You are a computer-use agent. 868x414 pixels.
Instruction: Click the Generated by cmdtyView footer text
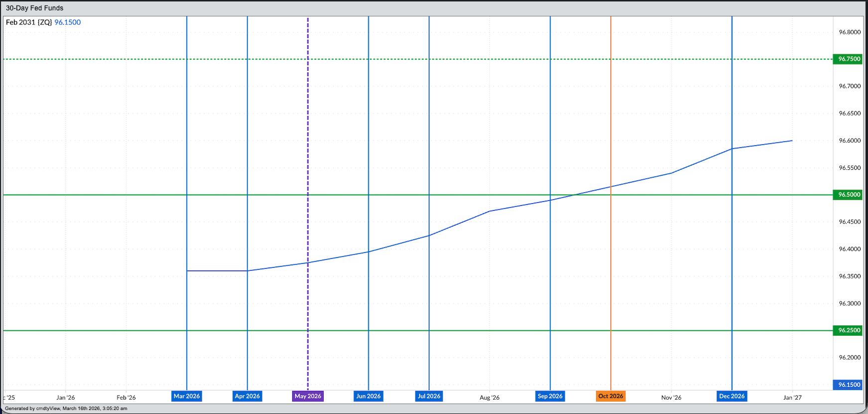(66, 409)
